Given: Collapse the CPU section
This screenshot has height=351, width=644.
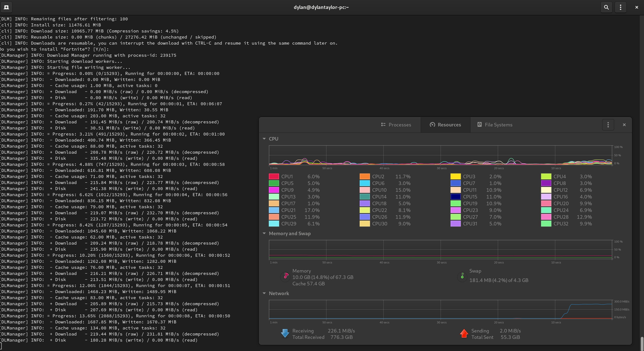Looking at the screenshot, I should click(264, 139).
